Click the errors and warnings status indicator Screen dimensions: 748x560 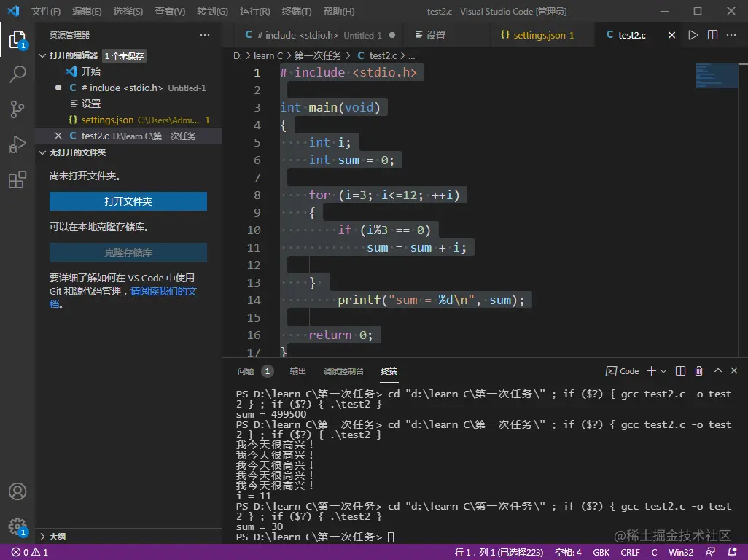pos(30,553)
